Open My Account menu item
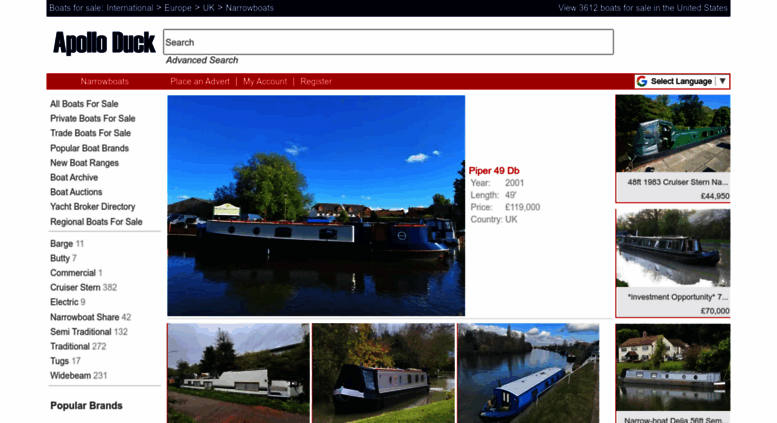 click(265, 81)
